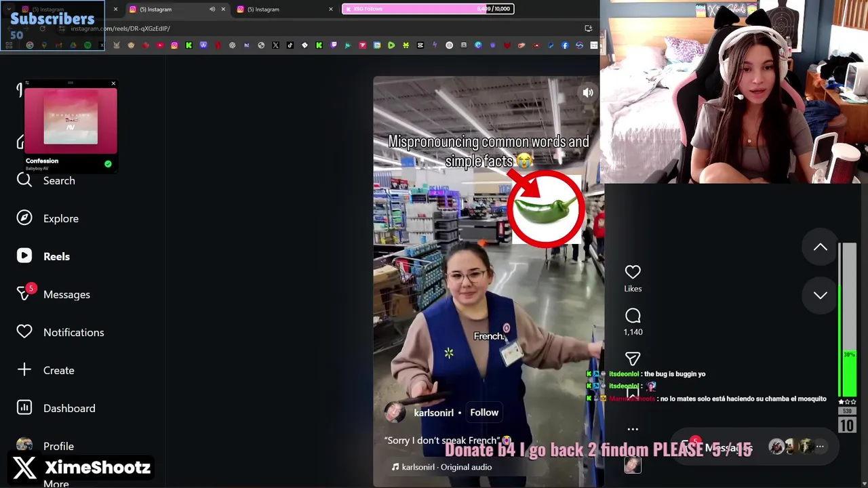868x488 pixels.
Task: Open the Spotify bookmark
Action: coord(87,45)
